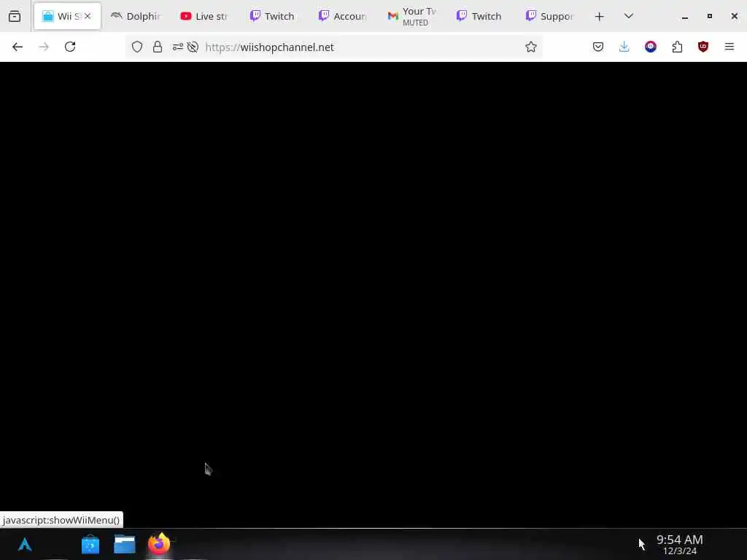The image size is (747, 560).
Task: Open the Firefox hamburger application menu
Action: click(x=729, y=47)
